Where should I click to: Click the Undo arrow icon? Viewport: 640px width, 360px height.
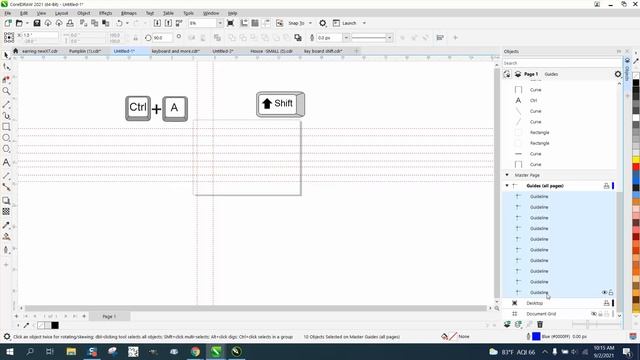[x=119, y=23]
